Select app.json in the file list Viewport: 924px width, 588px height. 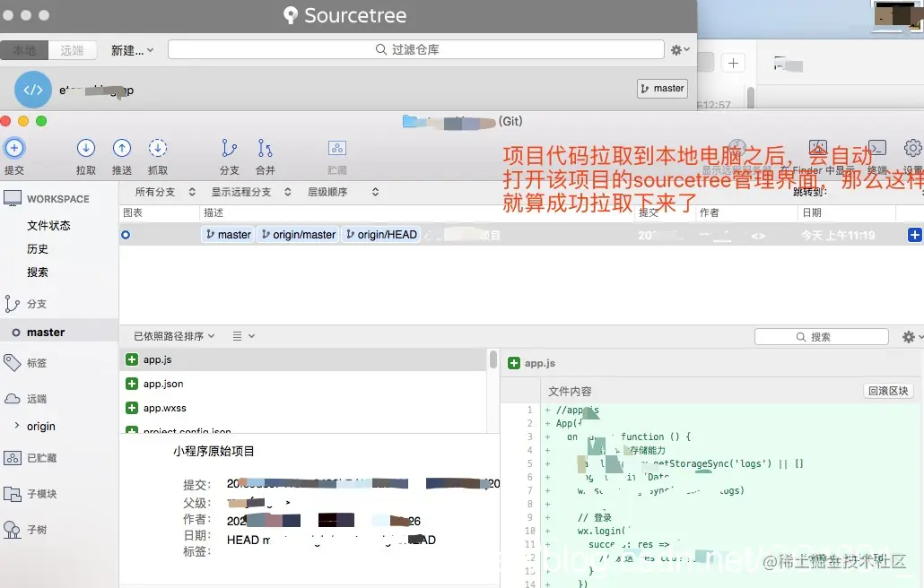tap(303, 384)
